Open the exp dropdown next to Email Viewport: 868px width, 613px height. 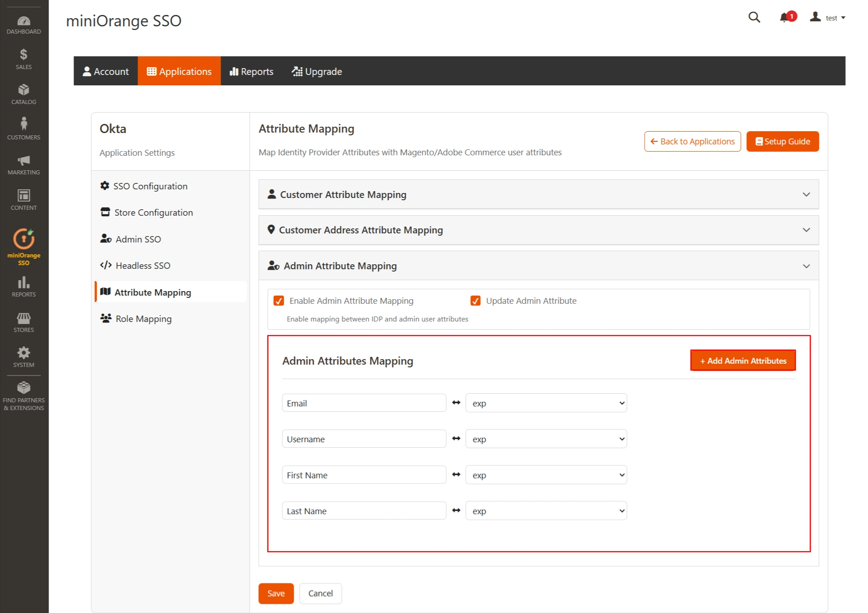click(546, 403)
